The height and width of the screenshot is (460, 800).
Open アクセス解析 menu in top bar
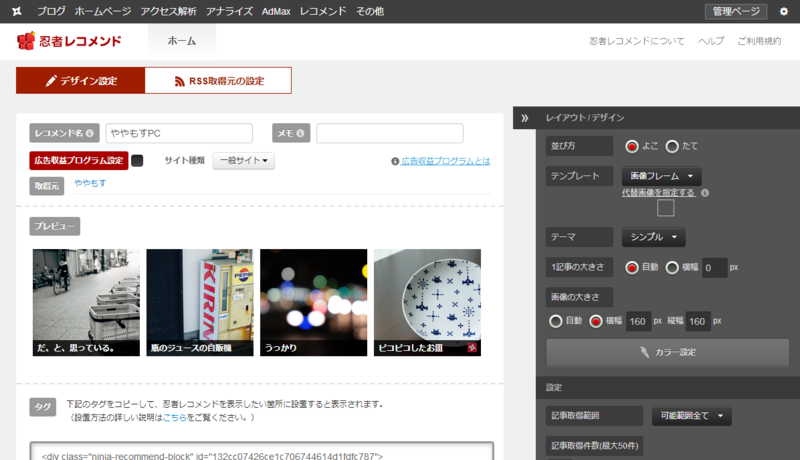coord(168,11)
